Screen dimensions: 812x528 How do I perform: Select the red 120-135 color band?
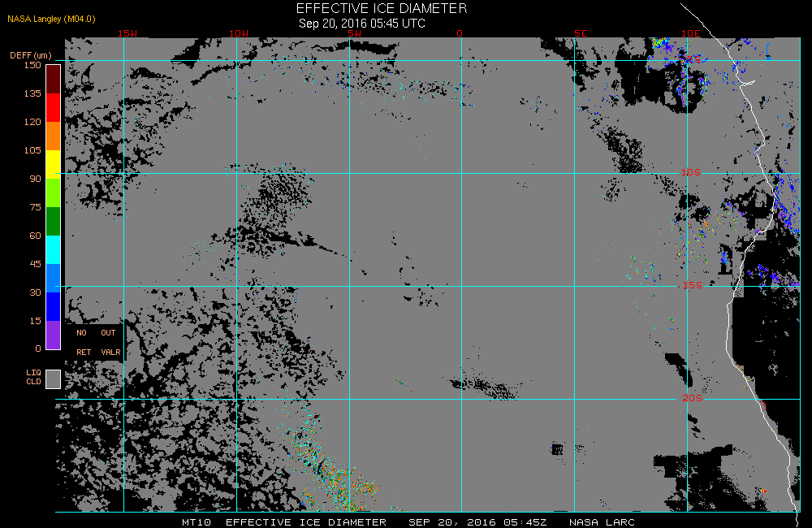pyautogui.click(x=54, y=108)
